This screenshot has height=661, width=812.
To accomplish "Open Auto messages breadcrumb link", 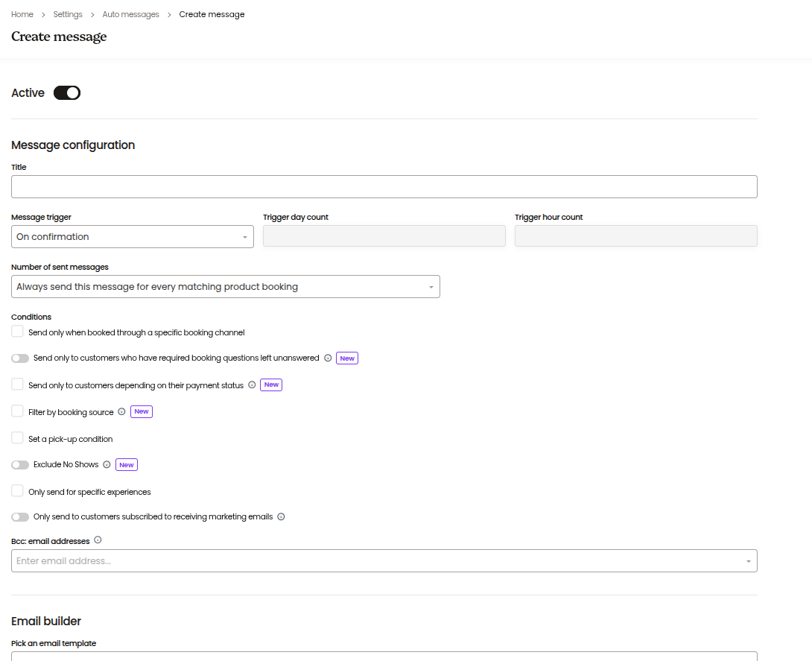I will [x=130, y=14].
